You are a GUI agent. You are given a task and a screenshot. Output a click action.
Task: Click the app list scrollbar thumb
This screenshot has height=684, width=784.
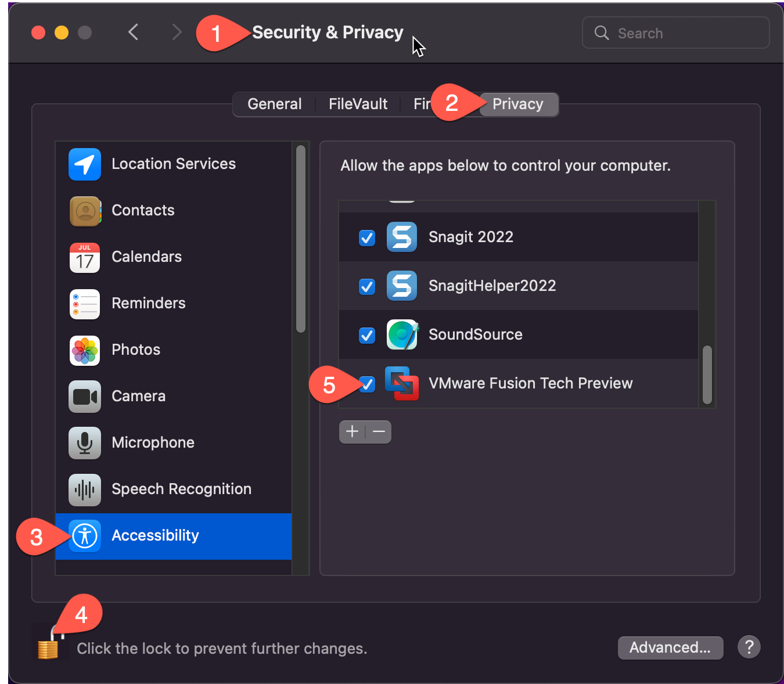[707, 375]
